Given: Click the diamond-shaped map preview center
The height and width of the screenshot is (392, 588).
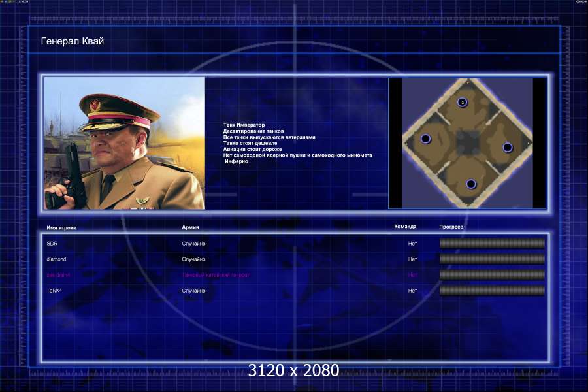Looking at the screenshot, I should [467, 143].
